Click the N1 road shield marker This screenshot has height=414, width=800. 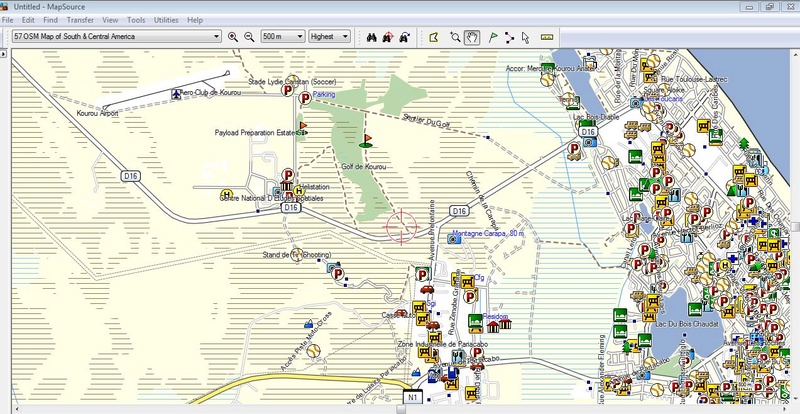point(413,396)
